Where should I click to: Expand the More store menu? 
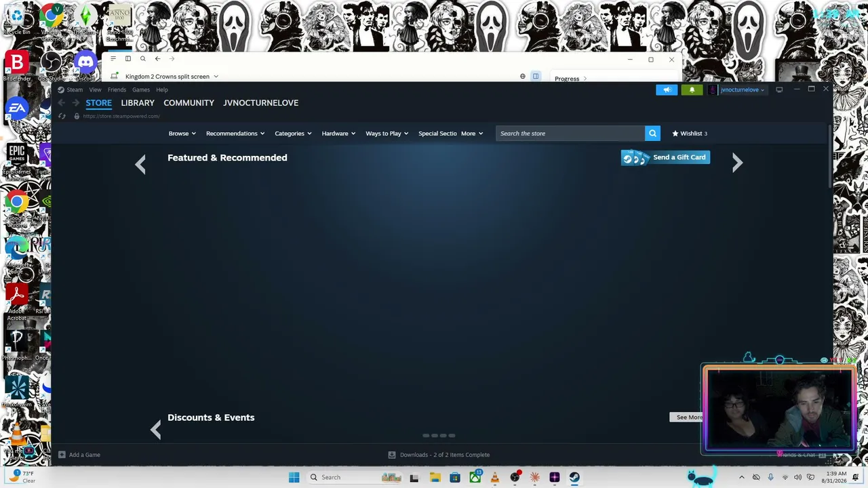(x=472, y=134)
